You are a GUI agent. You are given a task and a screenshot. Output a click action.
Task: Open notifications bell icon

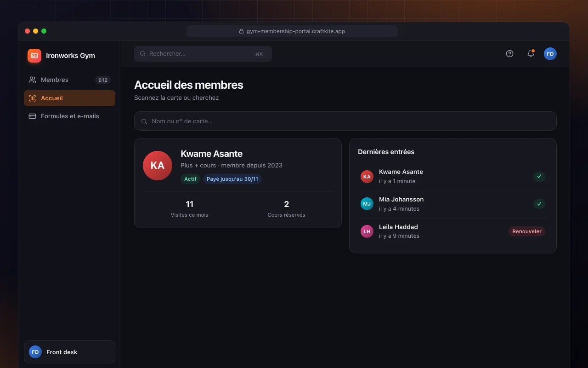(x=531, y=53)
